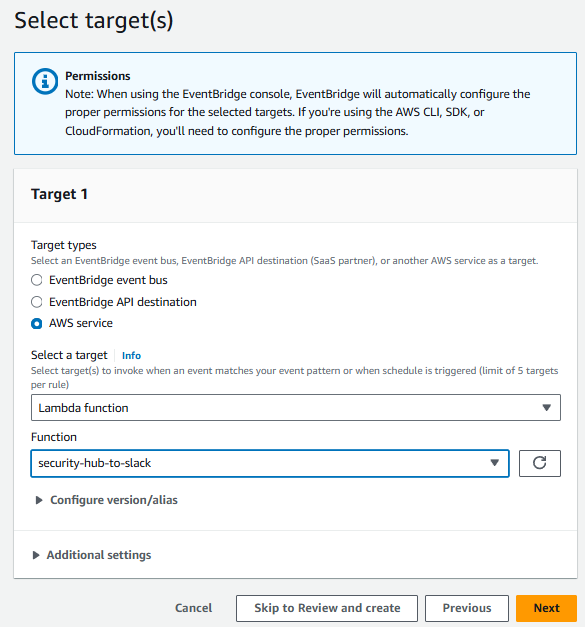Choose EventBridge API destination radio option
This screenshot has width=585, height=627.
click(37, 302)
